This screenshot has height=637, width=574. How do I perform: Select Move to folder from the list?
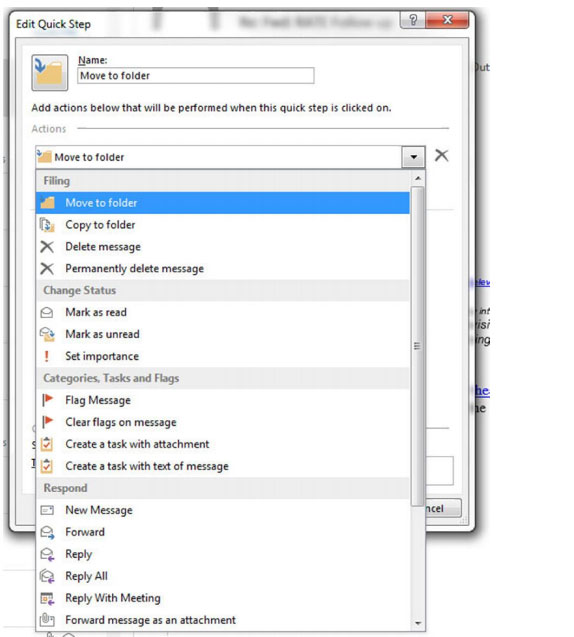[223, 203]
